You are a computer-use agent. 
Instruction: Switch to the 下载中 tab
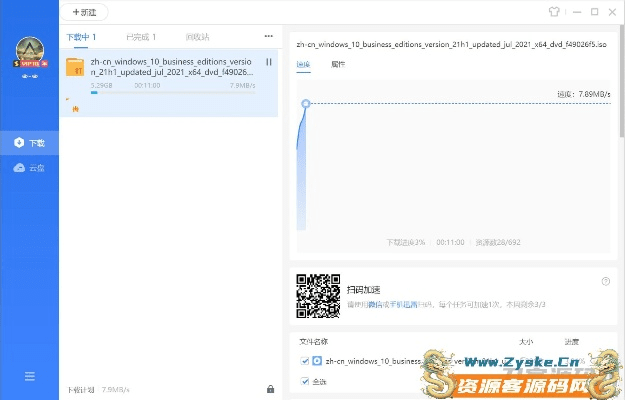[x=81, y=37]
